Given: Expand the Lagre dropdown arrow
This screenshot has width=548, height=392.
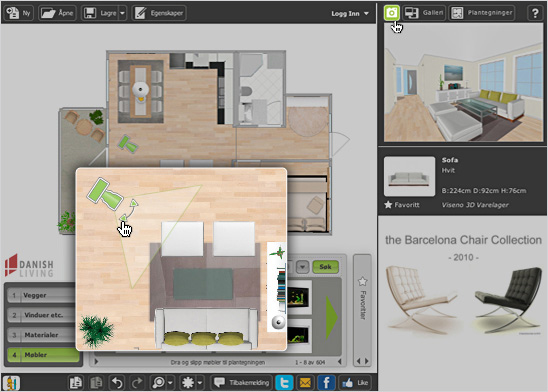Looking at the screenshot, I should click(122, 13).
